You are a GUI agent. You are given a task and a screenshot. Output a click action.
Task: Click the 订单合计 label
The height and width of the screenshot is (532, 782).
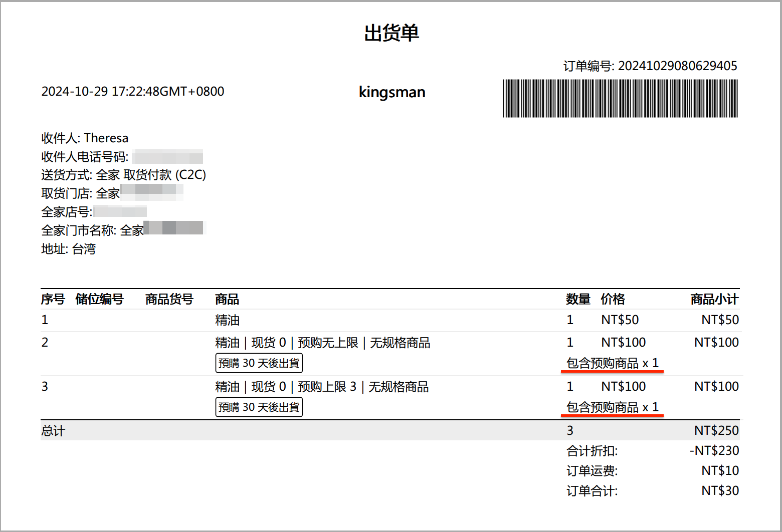point(592,491)
